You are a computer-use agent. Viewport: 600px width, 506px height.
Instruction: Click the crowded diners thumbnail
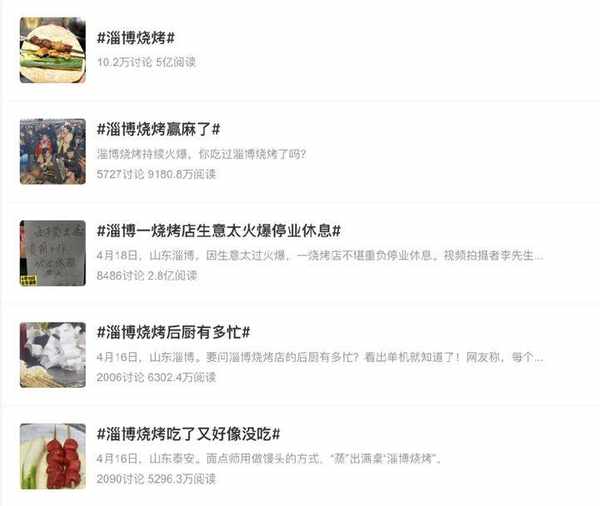tap(53, 152)
